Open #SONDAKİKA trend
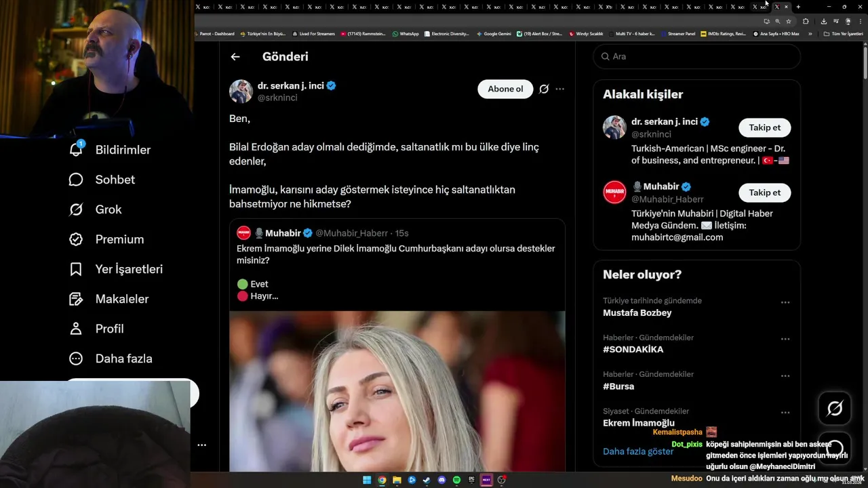The width and height of the screenshot is (868, 488). [x=633, y=349]
